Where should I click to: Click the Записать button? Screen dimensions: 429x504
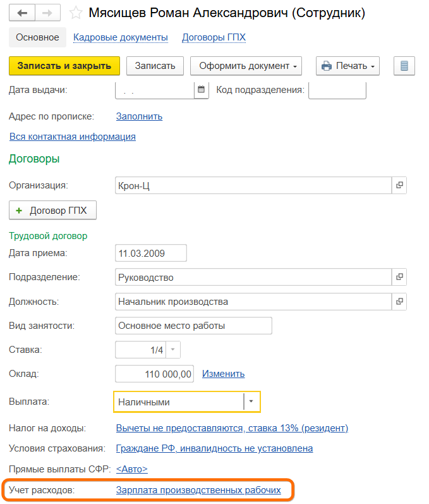[155, 66]
